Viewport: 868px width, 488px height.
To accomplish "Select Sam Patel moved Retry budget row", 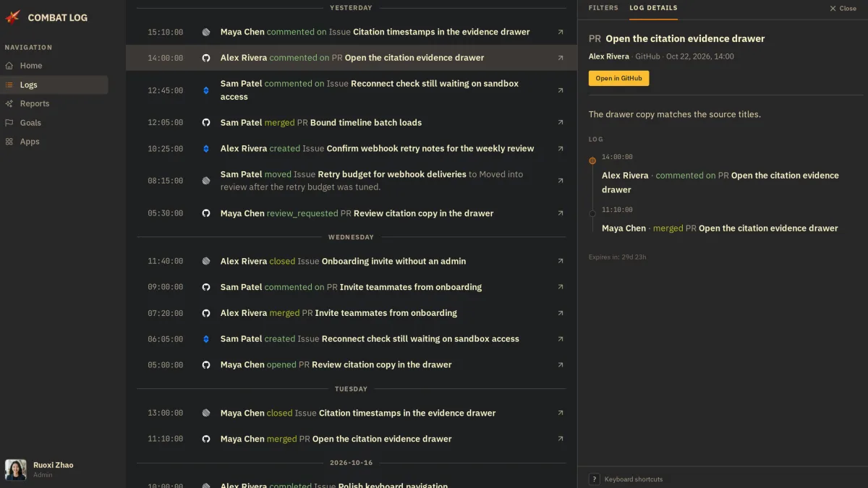I will 352,181.
